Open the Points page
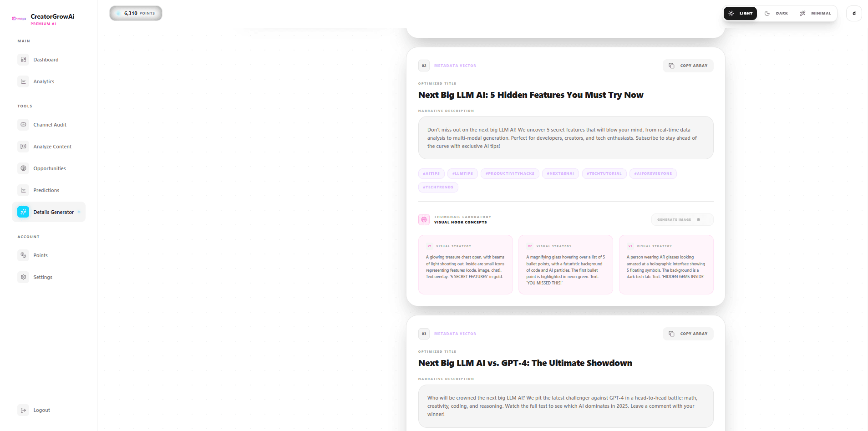The image size is (868, 431). click(40, 255)
